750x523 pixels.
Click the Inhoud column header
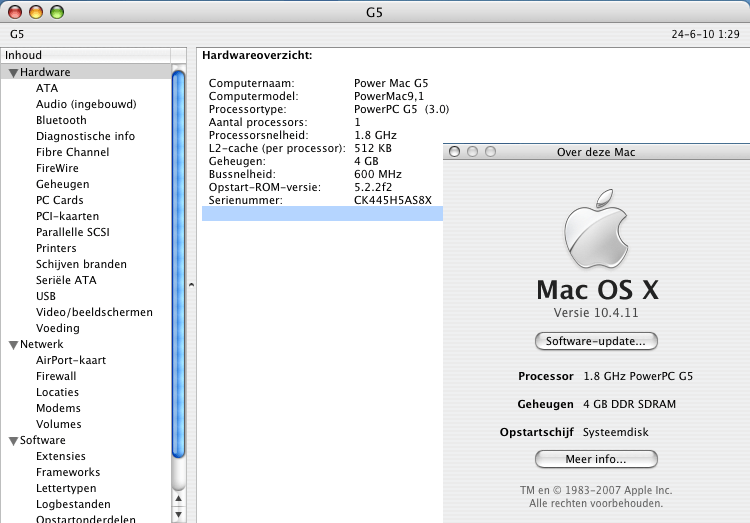(x=86, y=55)
